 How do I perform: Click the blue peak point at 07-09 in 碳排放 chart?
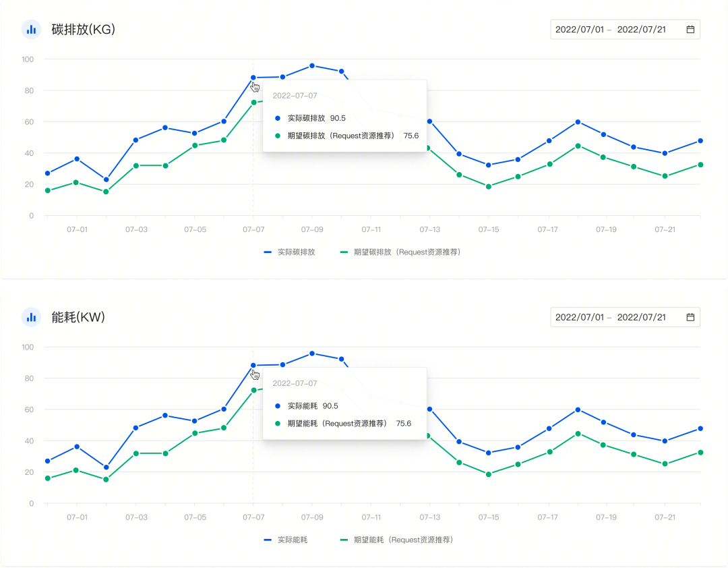312,65
